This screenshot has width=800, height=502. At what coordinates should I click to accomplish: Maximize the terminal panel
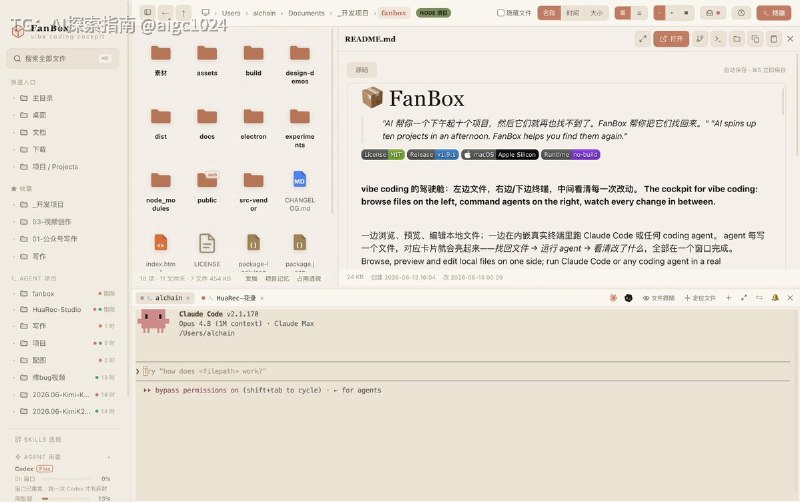pyautogui.click(x=744, y=297)
